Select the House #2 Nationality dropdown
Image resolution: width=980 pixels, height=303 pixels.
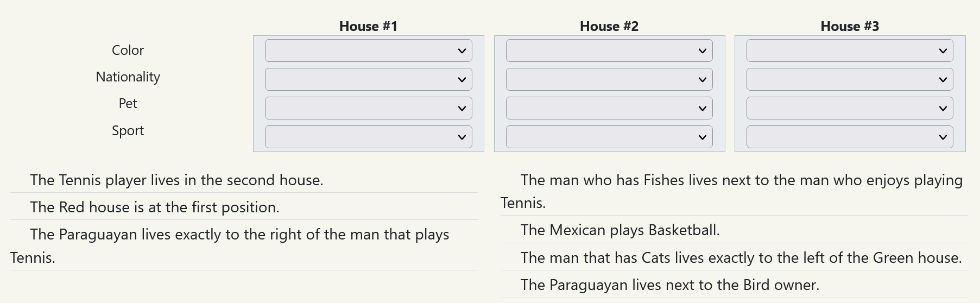point(609,79)
